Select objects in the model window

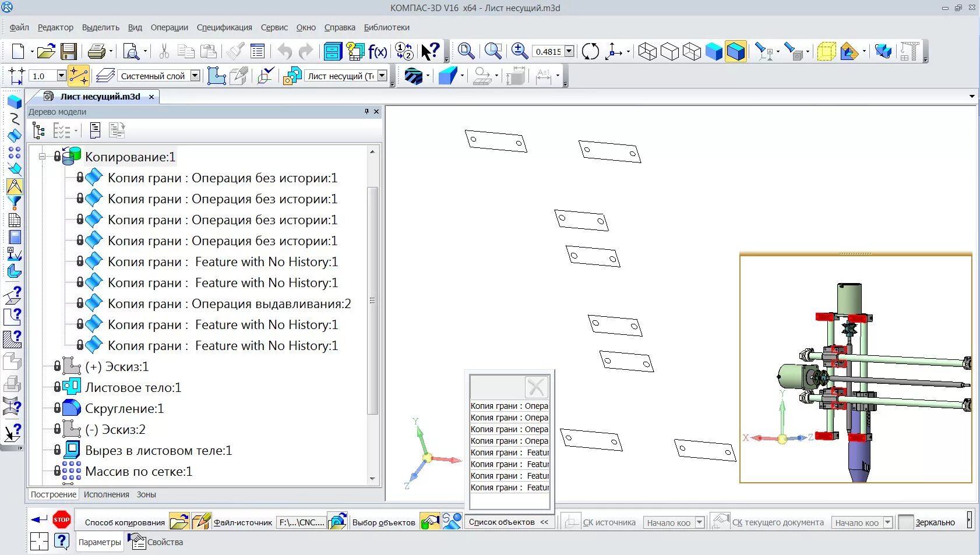[430, 521]
